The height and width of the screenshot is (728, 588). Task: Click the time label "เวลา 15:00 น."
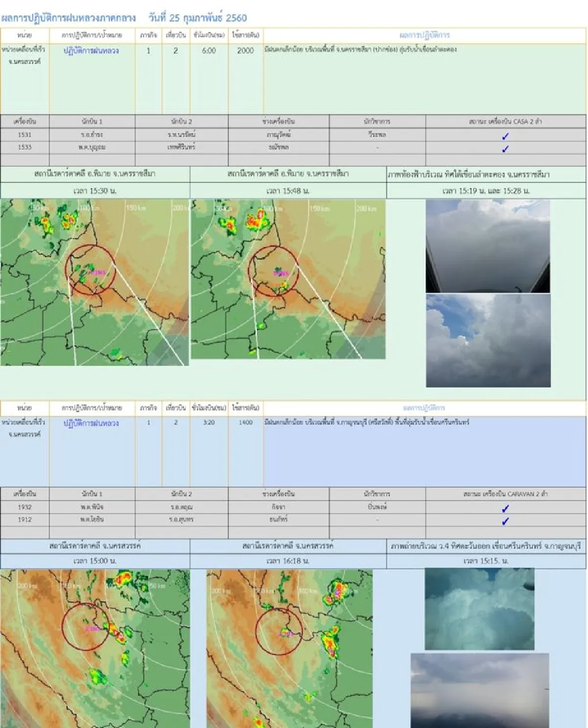point(95,561)
